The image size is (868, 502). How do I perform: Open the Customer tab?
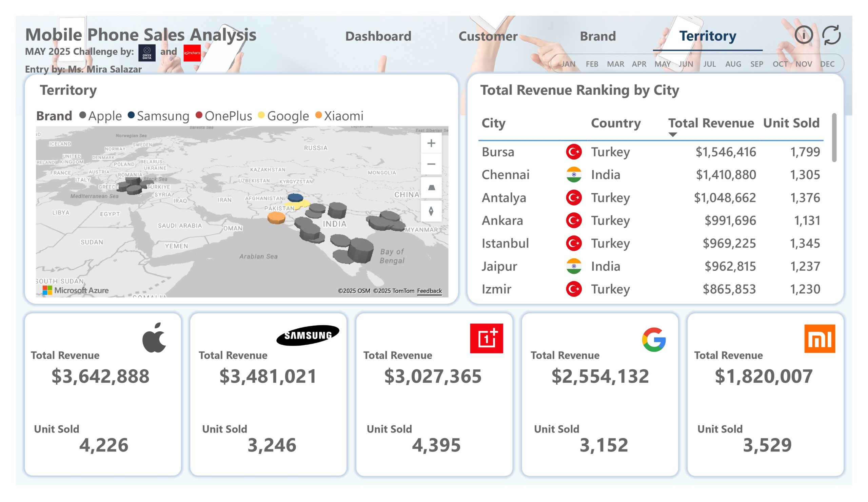[488, 36]
